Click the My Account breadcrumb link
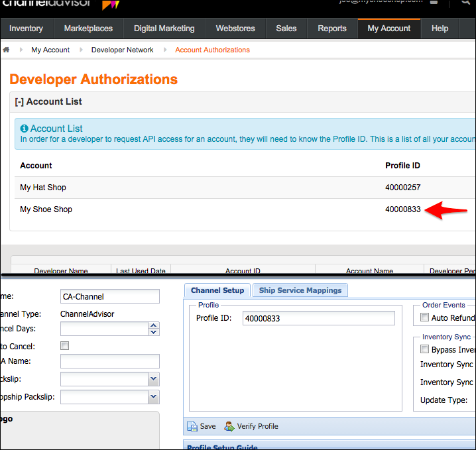Viewport: 476px width, 450px height. coord(50,50)
